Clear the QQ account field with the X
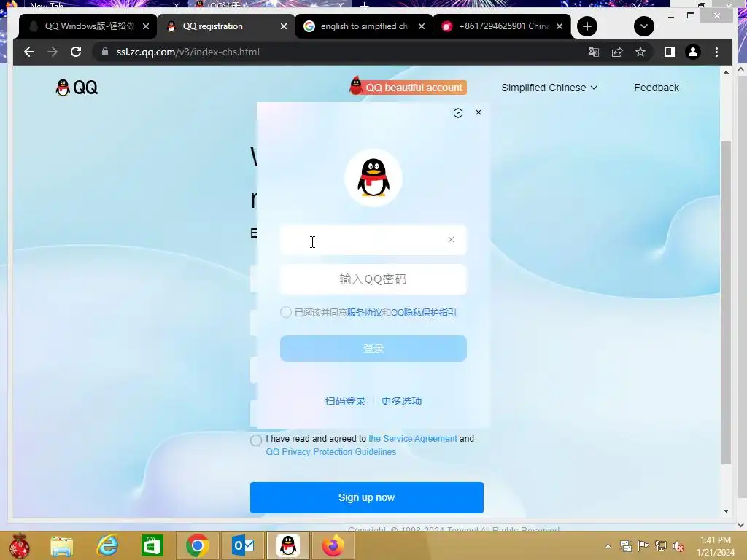 coord(451,239)
